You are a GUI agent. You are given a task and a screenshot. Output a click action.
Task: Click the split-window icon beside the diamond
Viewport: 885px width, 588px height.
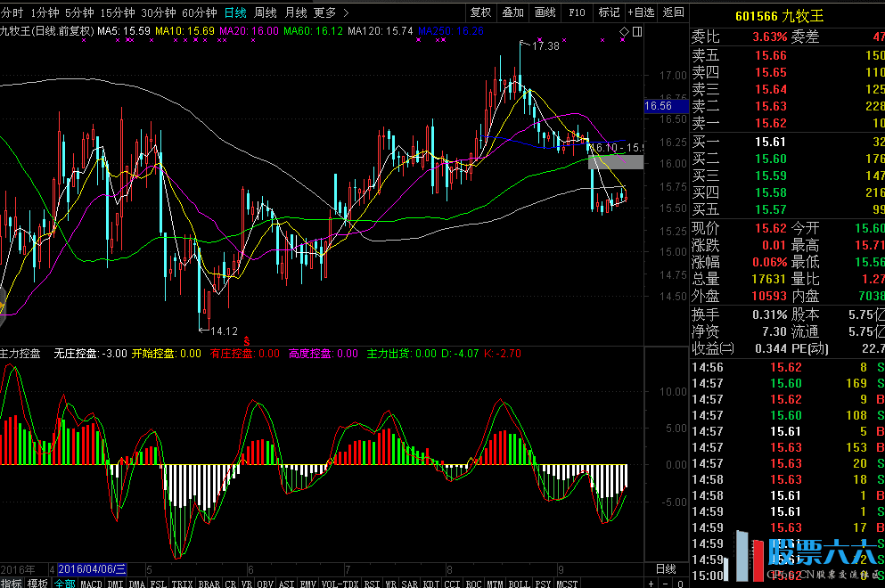[635, 33]
